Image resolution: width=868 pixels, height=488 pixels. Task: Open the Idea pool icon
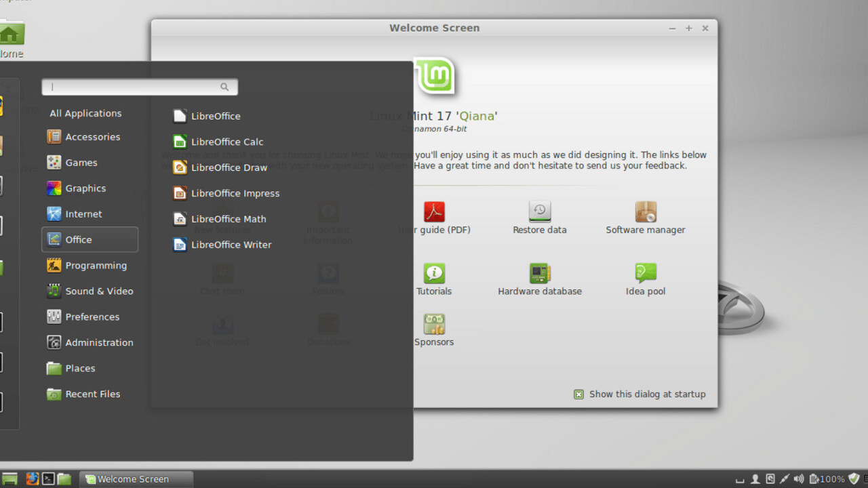point(645,274)
